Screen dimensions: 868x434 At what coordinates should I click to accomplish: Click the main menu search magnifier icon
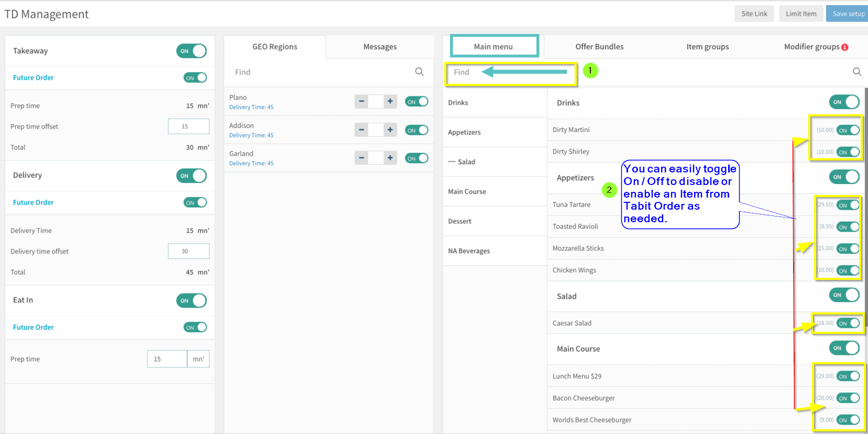[856, 72]
